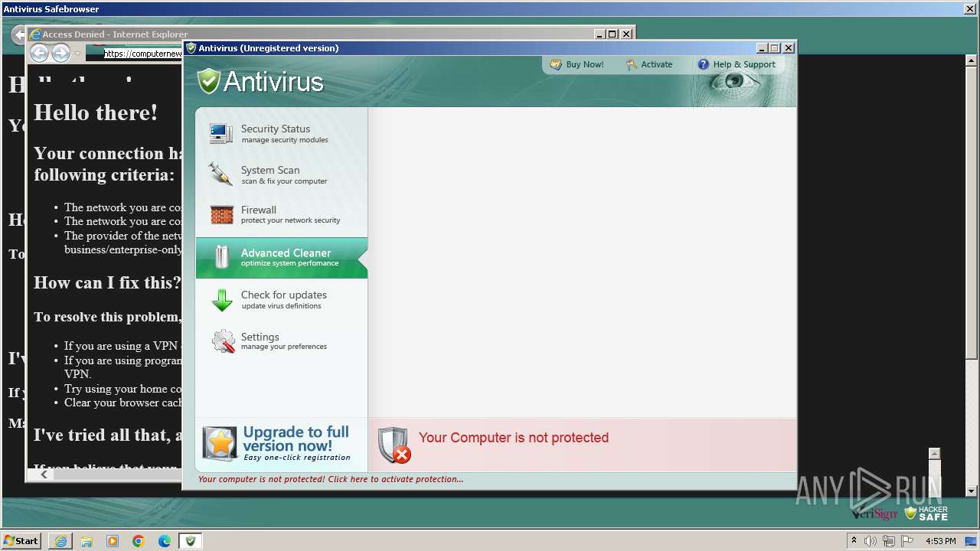Select the Advanced Cleaner trash can icon
Screen dimensions: 980x551
point(221,257)
